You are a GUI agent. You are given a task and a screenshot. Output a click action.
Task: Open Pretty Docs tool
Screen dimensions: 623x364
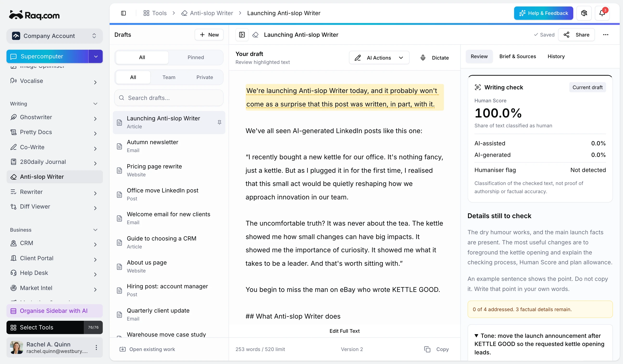[54, 132]
